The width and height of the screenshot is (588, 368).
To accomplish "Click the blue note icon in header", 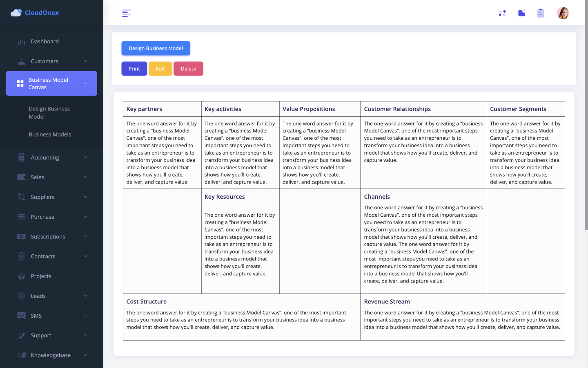I will [x=521, y=13].
